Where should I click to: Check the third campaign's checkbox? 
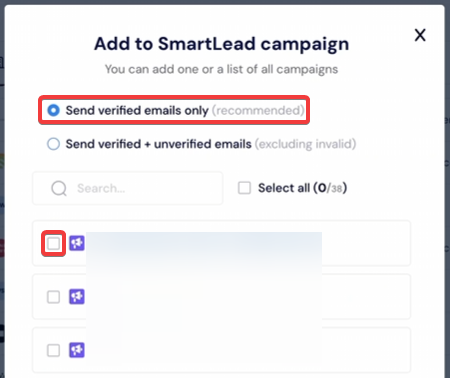(x=53, y=350)
